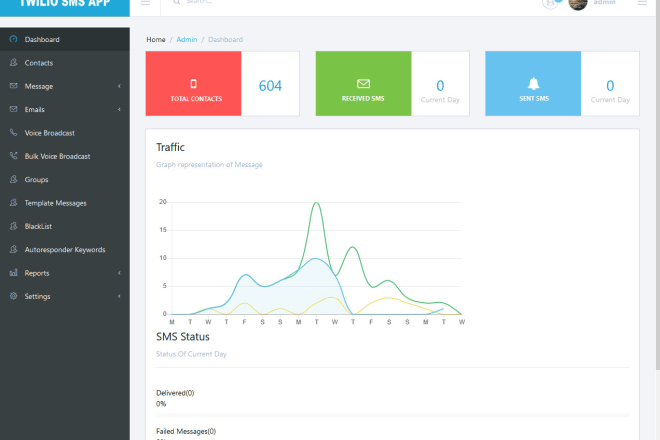The image size is (660, 440).
Task: Open Groups in the sidebar menu
Action: (65, 179)
